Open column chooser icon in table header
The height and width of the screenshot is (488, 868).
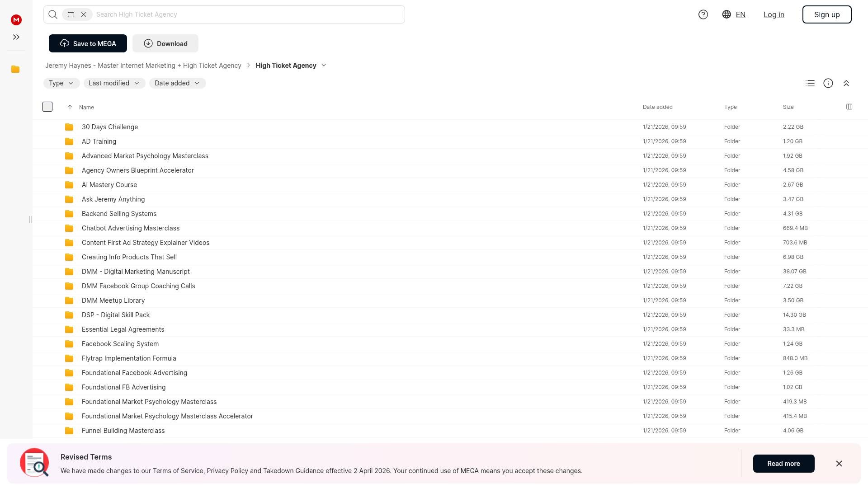[x=849, y=107]
